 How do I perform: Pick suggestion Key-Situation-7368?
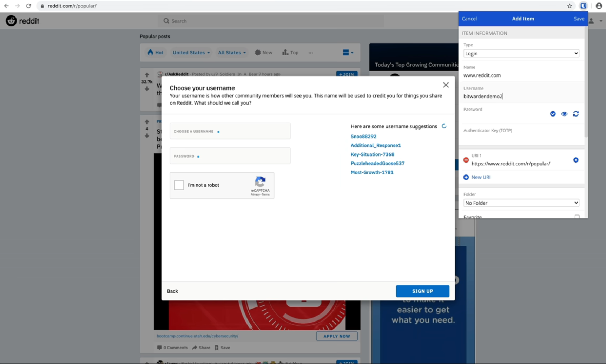[x=373, y=154]
